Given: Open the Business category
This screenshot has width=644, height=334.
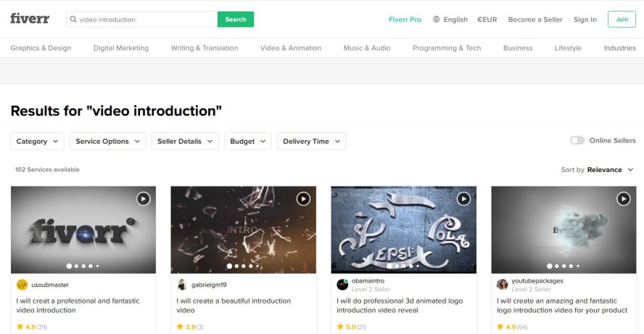Looking at the screenshot, I should click(518, 48).
